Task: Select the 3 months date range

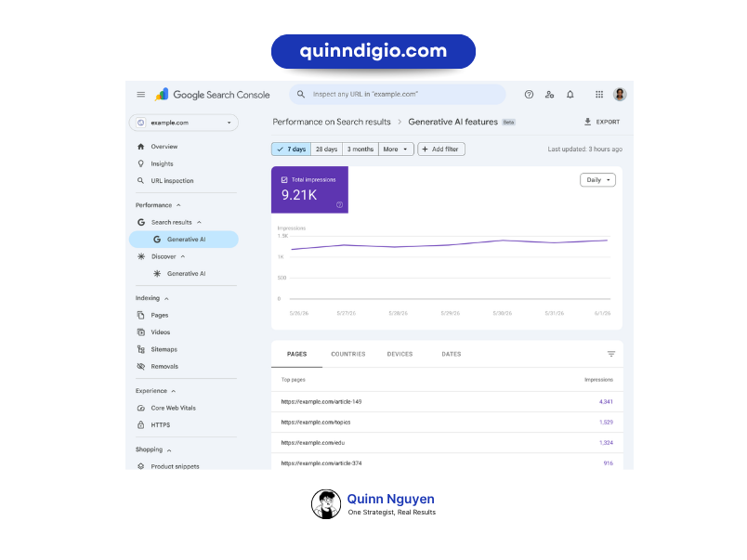Action: tap(360, 149)
